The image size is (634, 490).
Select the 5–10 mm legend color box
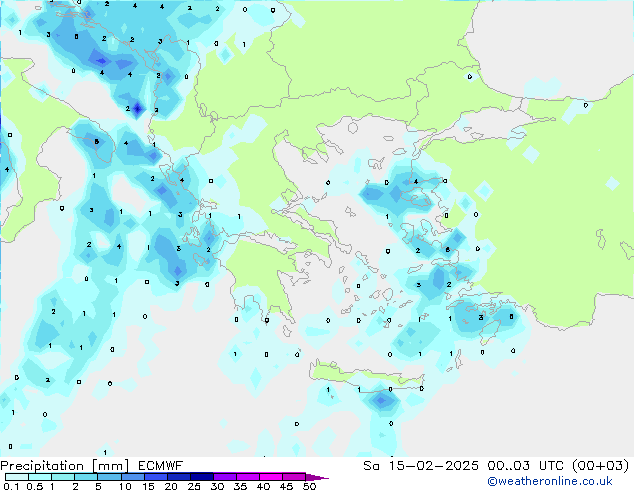[110, 476]
